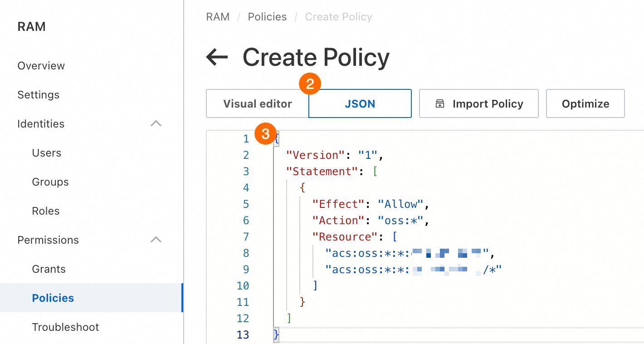Open Settings in the RAM sidebar
This screenshot has height=344, width=644.
[38, 95]
